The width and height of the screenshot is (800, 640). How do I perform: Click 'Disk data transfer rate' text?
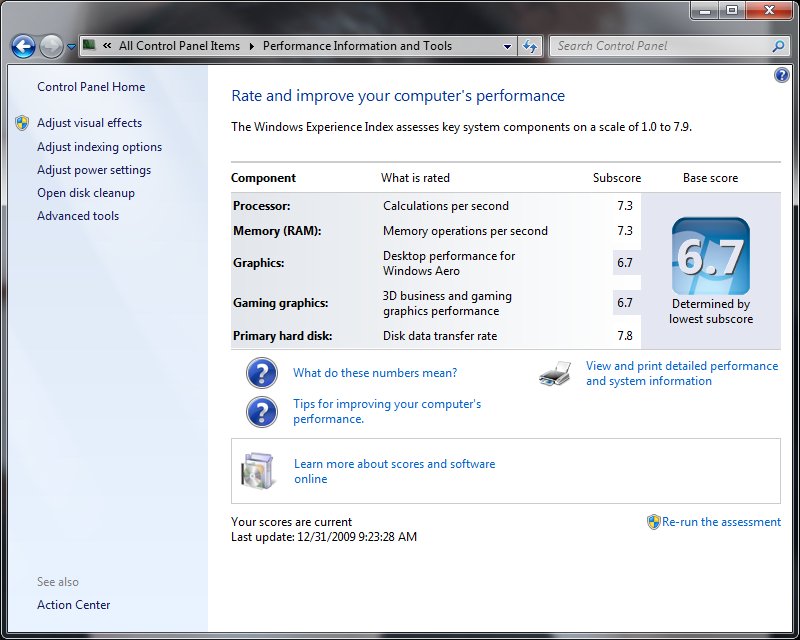(x=440, y=336)
